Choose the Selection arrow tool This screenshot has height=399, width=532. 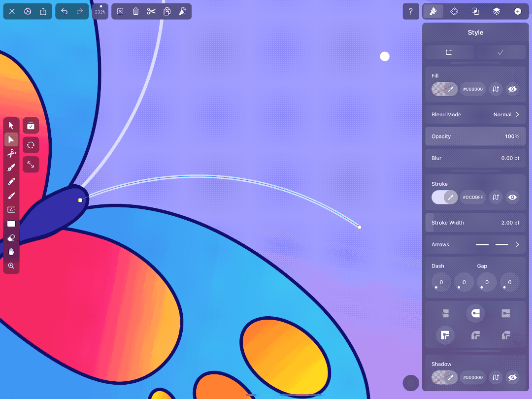[x=11, y=126]
